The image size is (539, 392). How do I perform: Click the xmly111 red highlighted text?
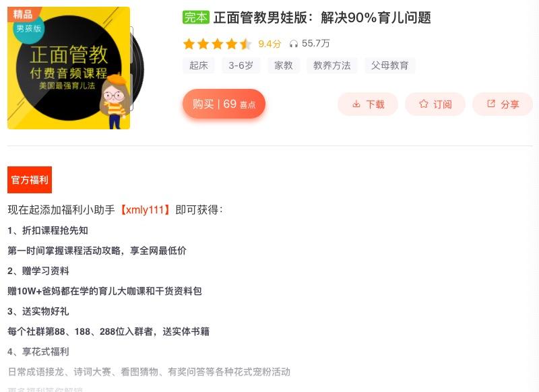(145, 209)
